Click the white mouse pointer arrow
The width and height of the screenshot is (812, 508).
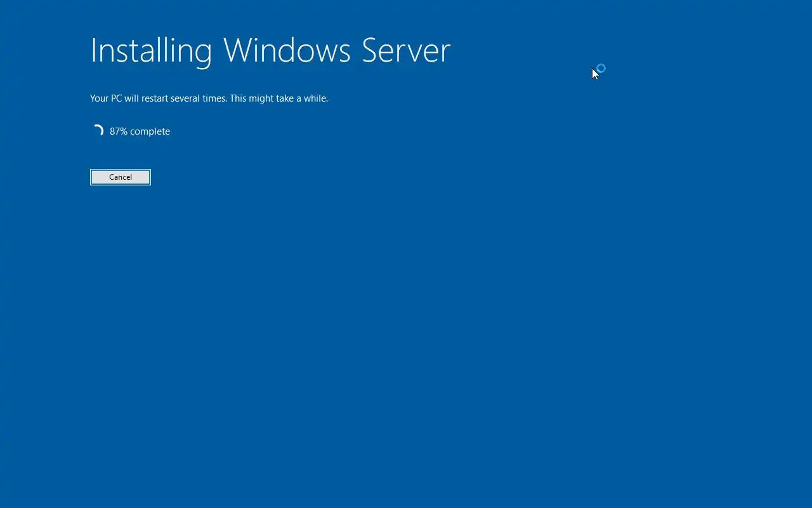click(595, 74)
